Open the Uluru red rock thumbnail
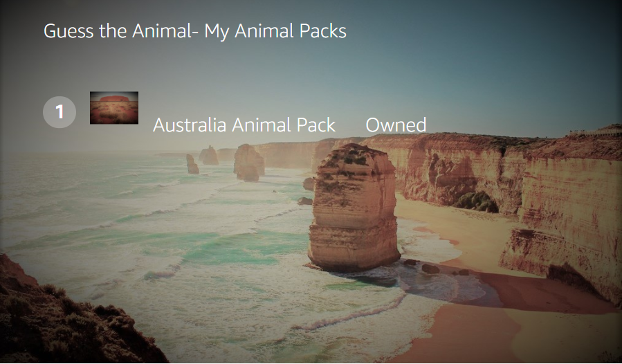This screenshot has width=622, height=364. pos(114,108)
